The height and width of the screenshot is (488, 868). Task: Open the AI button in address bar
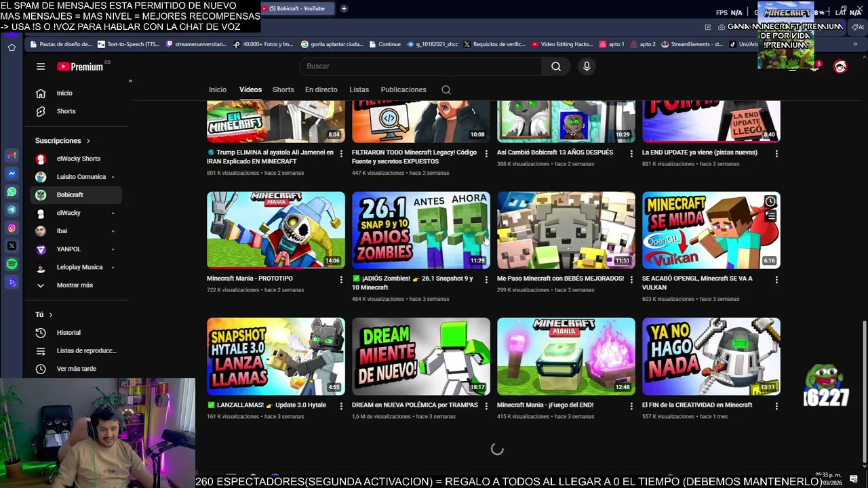[x=858, y=27]
